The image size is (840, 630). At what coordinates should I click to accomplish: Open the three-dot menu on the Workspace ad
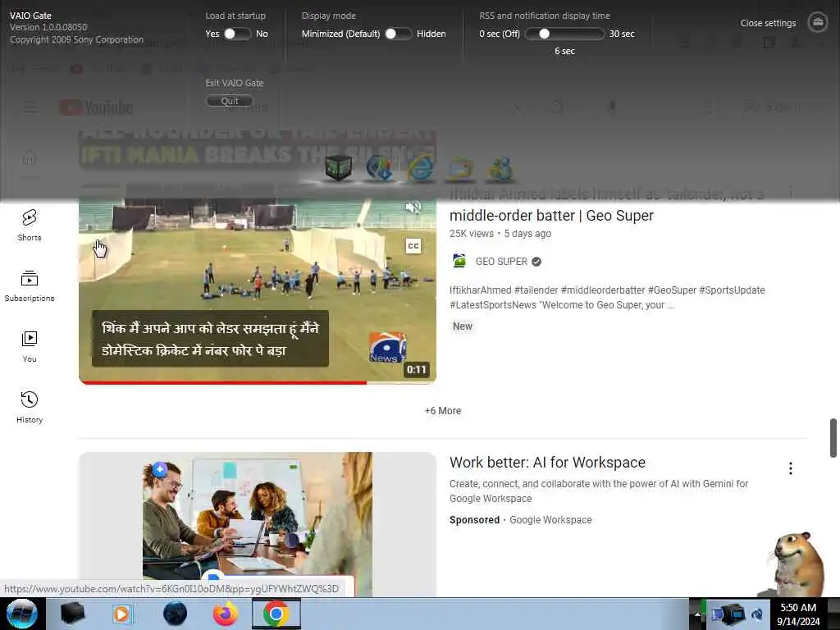[x=790, y=468]
